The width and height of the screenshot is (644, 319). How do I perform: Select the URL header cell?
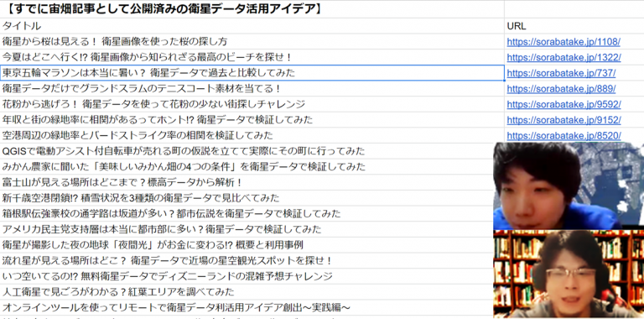[574, 26]
